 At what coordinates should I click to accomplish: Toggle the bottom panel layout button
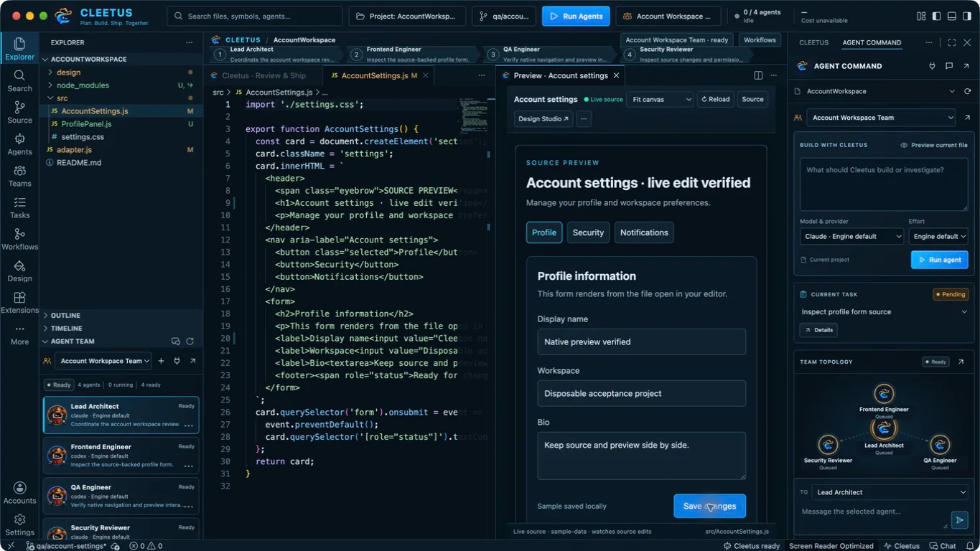click(951, 16)
